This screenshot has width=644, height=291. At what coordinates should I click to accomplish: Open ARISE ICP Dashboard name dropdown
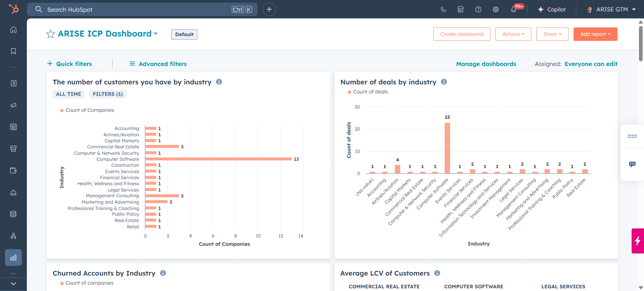click(156, 33)
